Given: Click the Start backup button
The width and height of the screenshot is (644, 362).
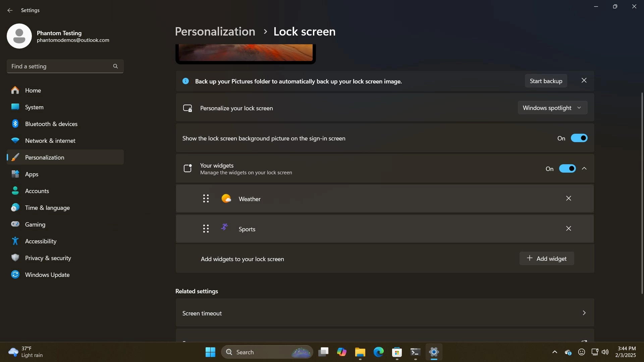Looking at the screenshot, I should click(546, 81).
